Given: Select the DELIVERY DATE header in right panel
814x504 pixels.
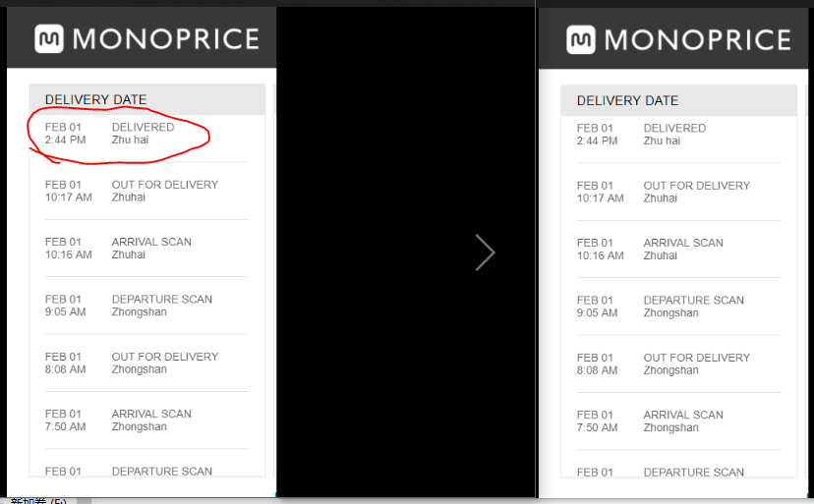Looking at the screenshot, I should coord(627,100).
